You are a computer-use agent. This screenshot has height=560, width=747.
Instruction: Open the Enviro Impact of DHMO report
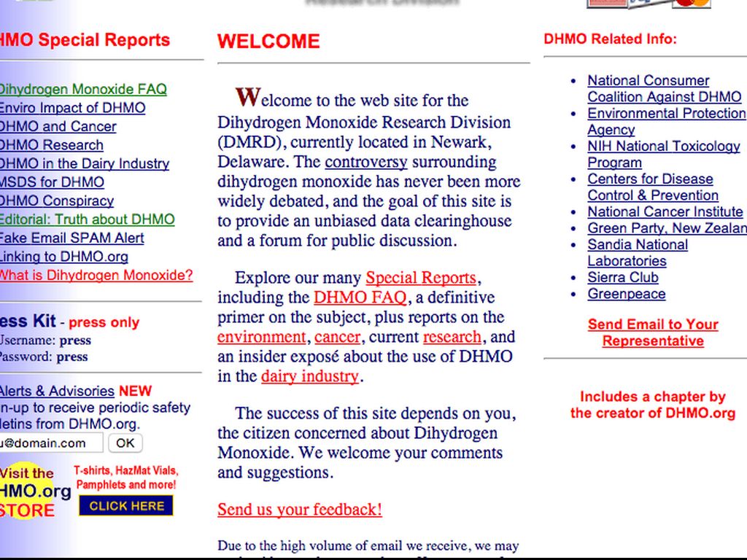pos(72,108)
